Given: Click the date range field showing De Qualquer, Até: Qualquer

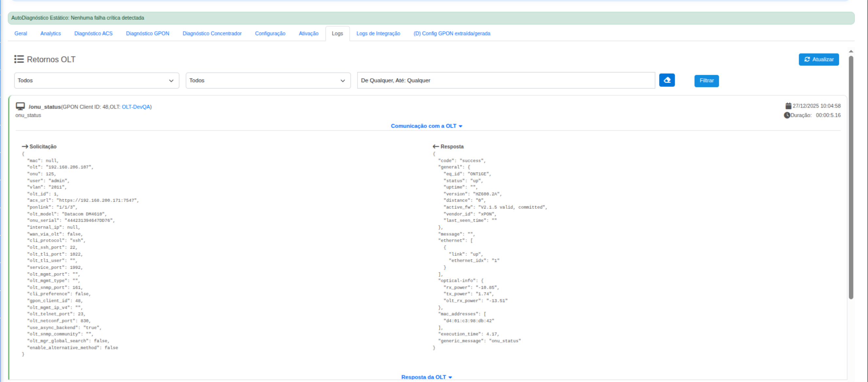Looking at the screenshot, I should pyautogui.click(x=506, y=80).
